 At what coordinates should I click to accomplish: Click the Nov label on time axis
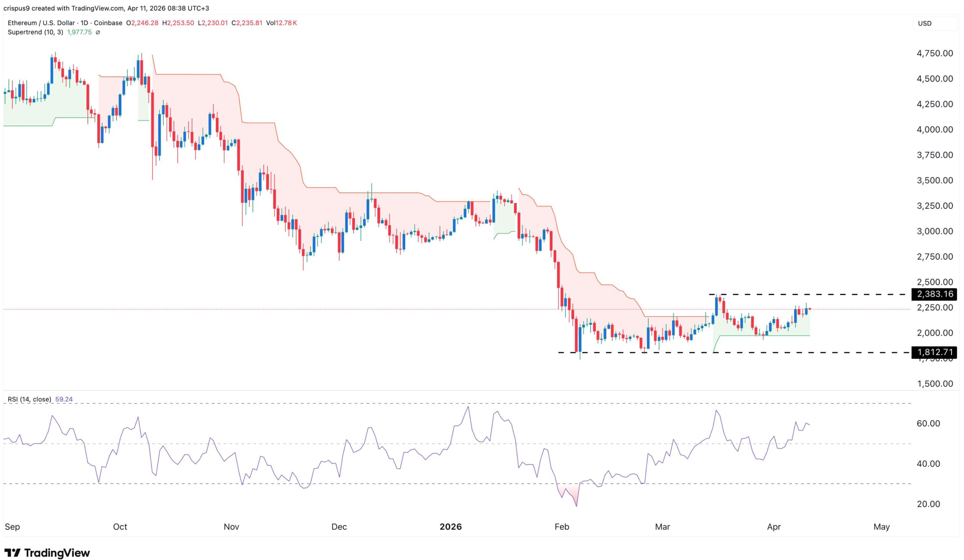[x=231, y=527]
